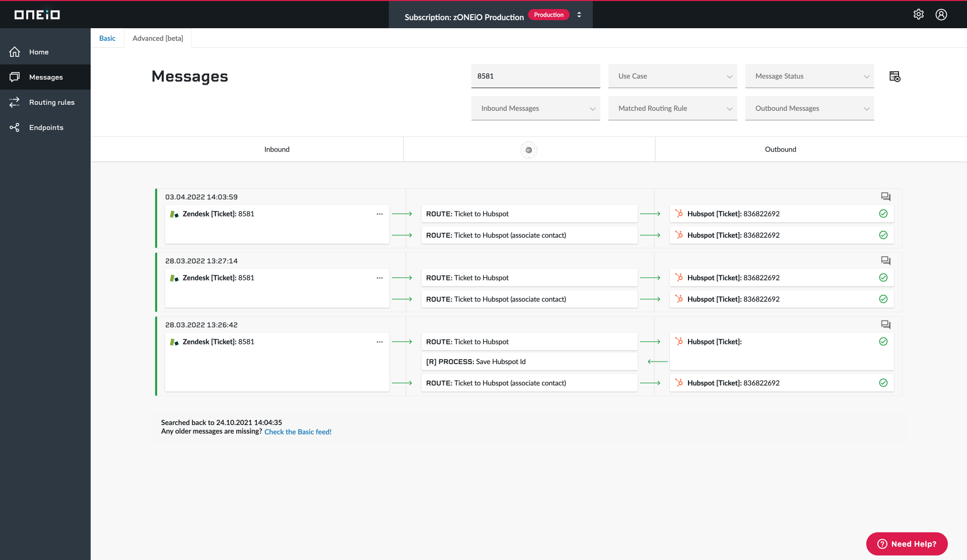Image resolution: width=967 pixels, height=560 pixels.
Task: Clear filters using the calendar filter icon
Action: pyautogui.click(x=894, y=76)
